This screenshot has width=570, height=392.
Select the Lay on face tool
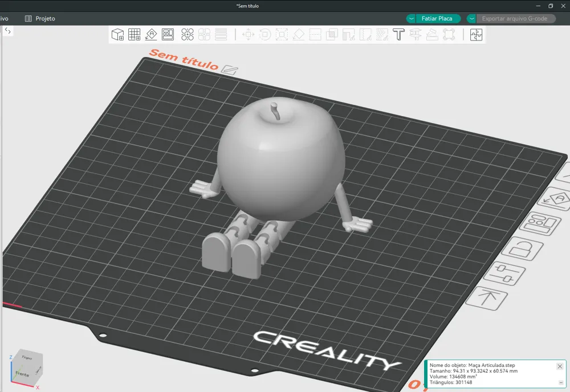(x=299, y=35)
